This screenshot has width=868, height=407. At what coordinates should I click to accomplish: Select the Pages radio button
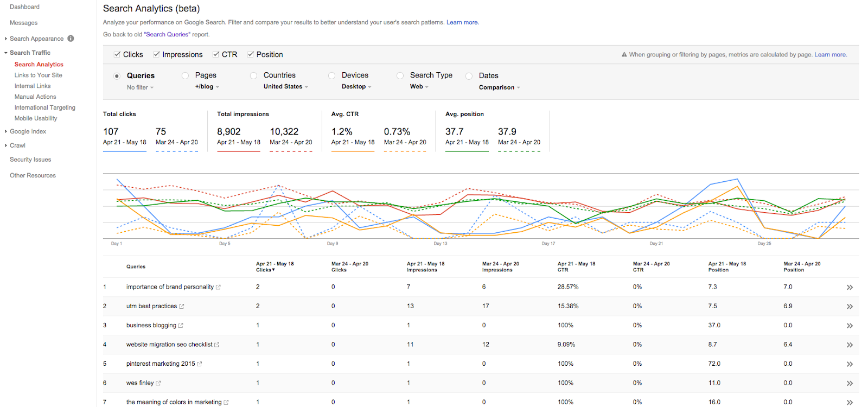(185, 75)
